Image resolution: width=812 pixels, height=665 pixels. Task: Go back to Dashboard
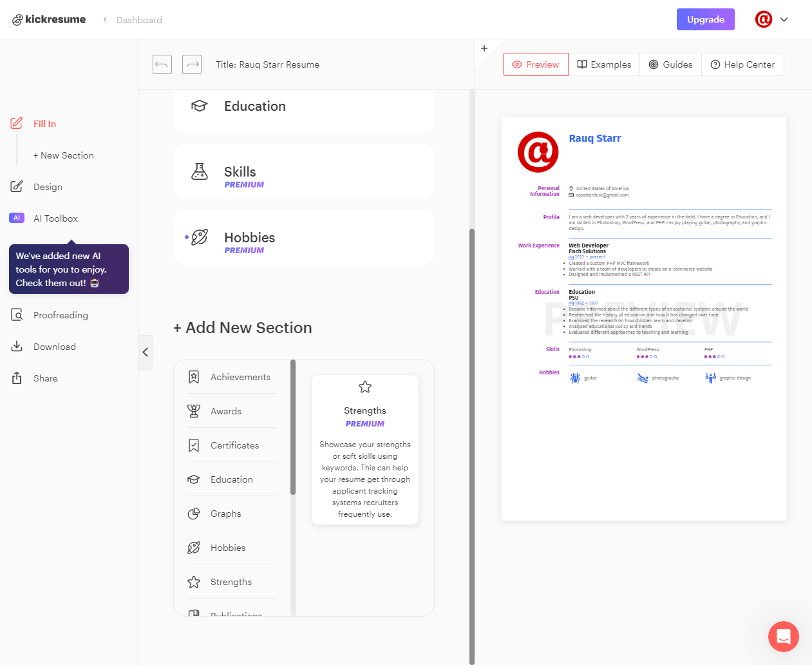(x=139, y=20)
